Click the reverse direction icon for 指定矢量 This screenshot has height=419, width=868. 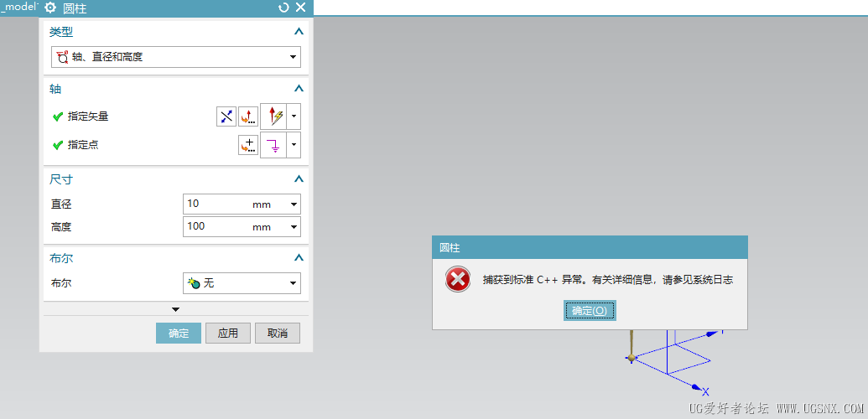226,116
